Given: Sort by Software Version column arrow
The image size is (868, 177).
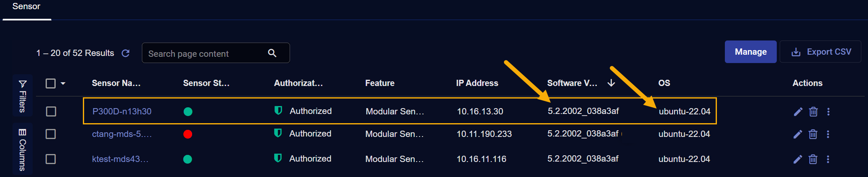Looking at the screenshot, I should 611,83.
